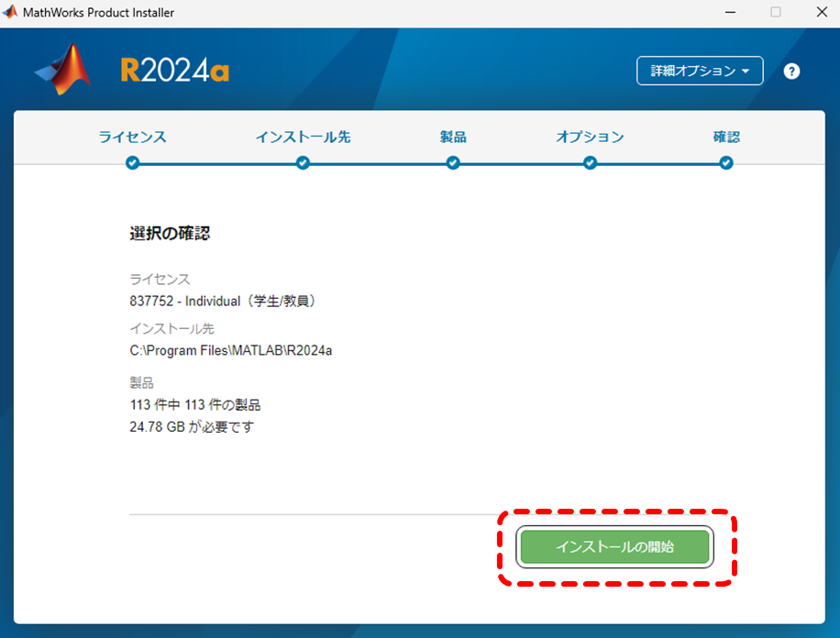The height and width of the screenshot is (638, 840).
Task: Go to the オプション step tab
Action: [590, 137]
